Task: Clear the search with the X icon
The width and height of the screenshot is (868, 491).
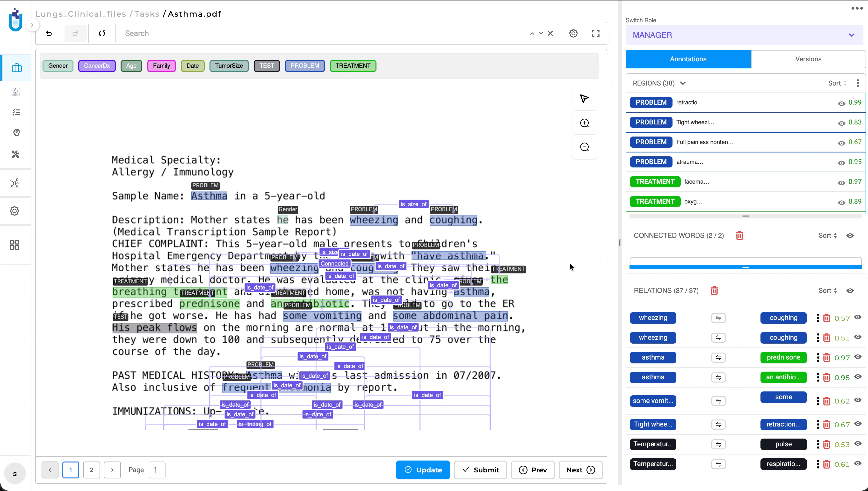Action: pos(550,33)
